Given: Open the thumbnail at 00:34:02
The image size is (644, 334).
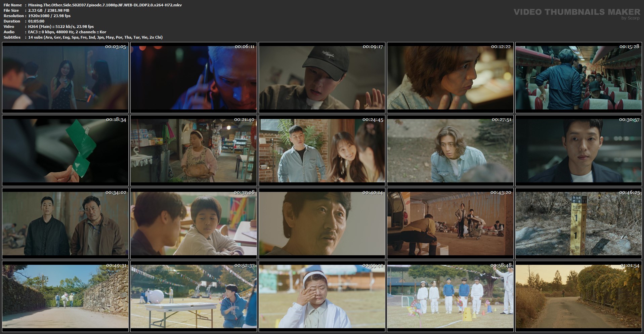Looking at the screenshot, I should (65, 223).
